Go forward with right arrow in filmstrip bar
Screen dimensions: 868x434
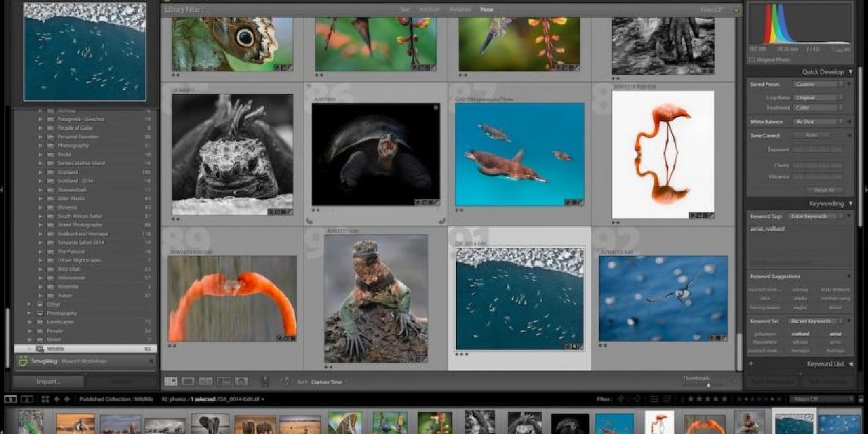click(x=66, y=399)
